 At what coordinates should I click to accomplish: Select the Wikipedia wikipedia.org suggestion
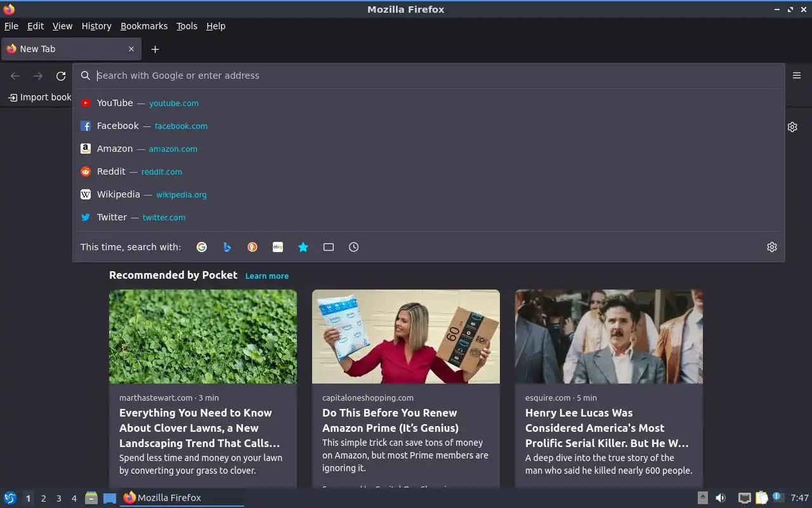tap(429, 194)
